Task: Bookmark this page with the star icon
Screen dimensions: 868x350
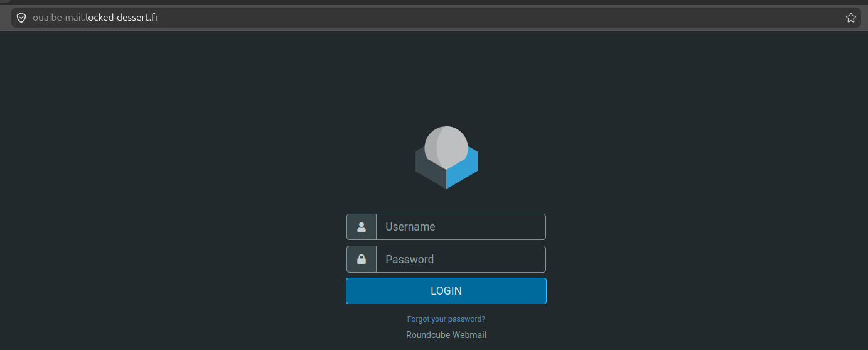Action: pos(851,18)
